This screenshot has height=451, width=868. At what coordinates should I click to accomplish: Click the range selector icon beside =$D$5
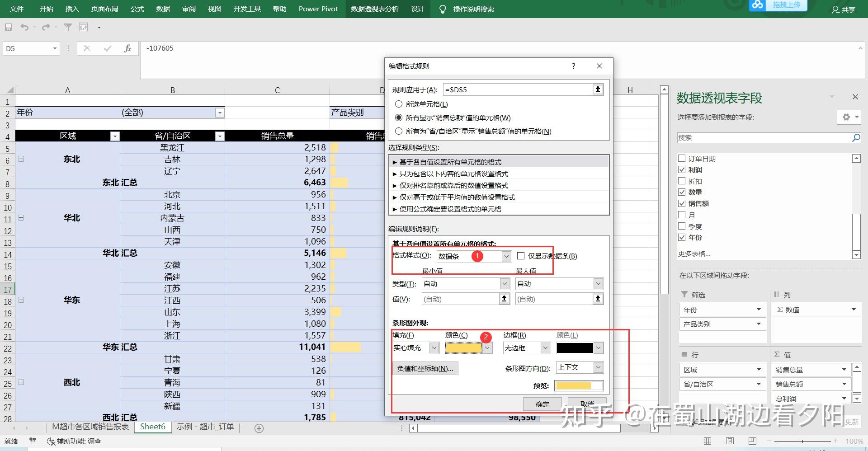tap(598, 89)
